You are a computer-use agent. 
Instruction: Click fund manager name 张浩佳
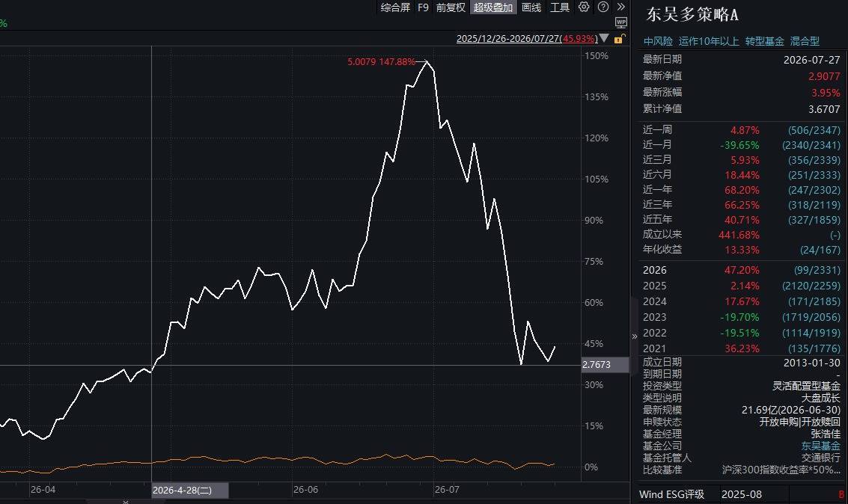[x=826, y=434]
